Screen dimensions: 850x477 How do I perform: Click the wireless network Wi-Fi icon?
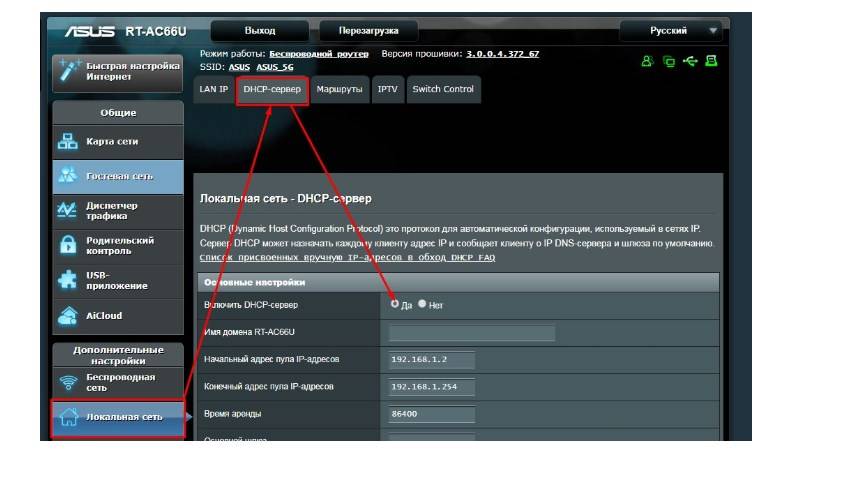tap(68, 383)
